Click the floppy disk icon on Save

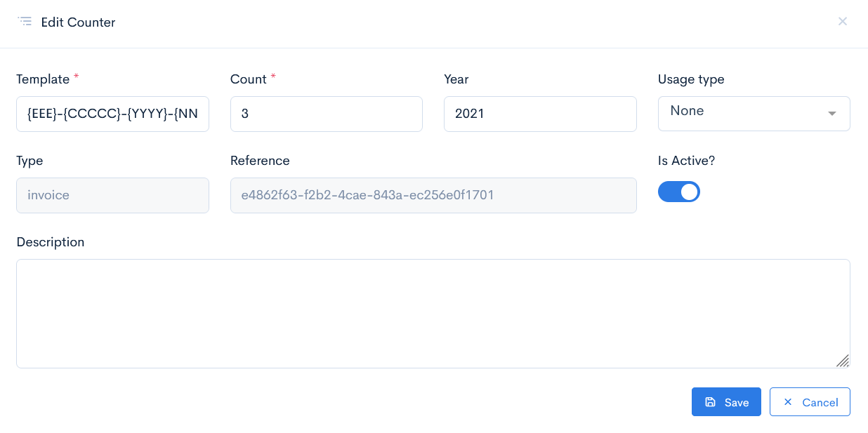(x=710, y=402)
